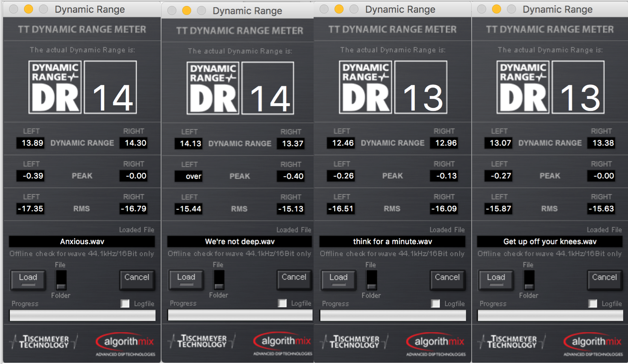Click the DR 13 value box in think for a minute.wav window
The width and height of the screenshot is (628, 364).
421,87
